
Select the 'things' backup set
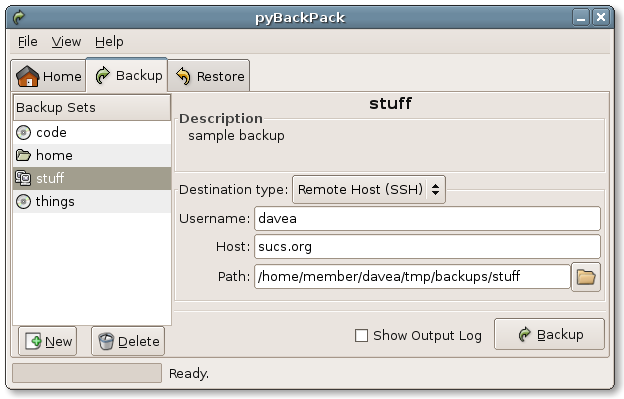tap(92, 201)
